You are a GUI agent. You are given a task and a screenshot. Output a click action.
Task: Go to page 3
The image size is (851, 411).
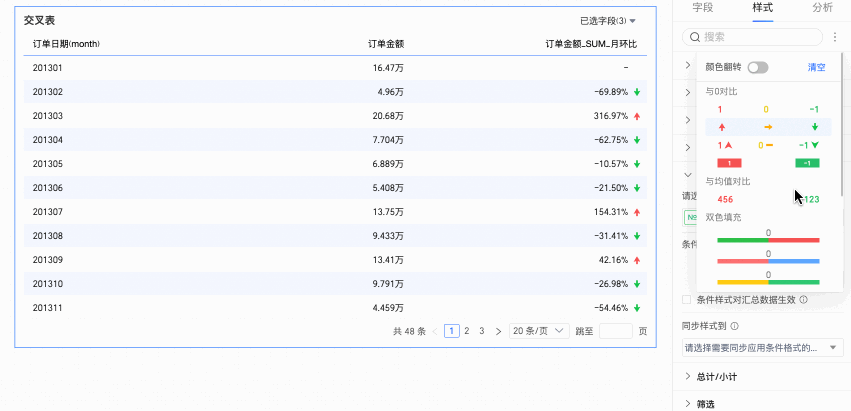[x=481, y=331]
